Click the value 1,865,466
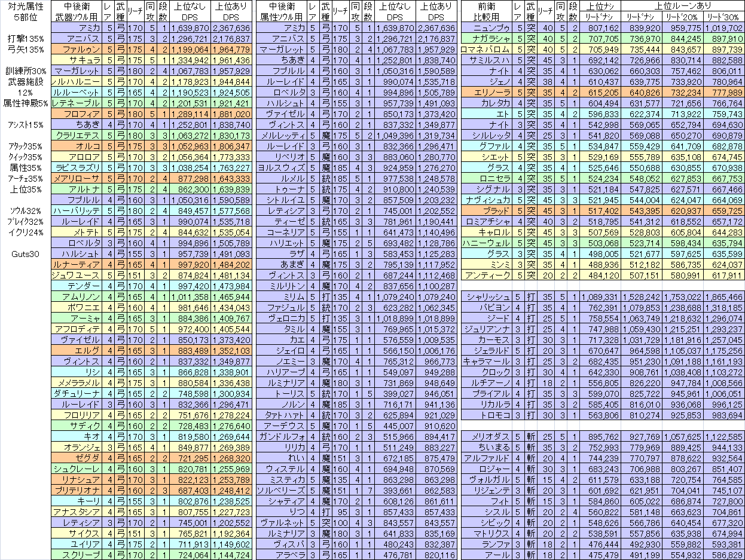Viewport: 745px width, 560px height. pyautogui.click(x=724, y=297)
